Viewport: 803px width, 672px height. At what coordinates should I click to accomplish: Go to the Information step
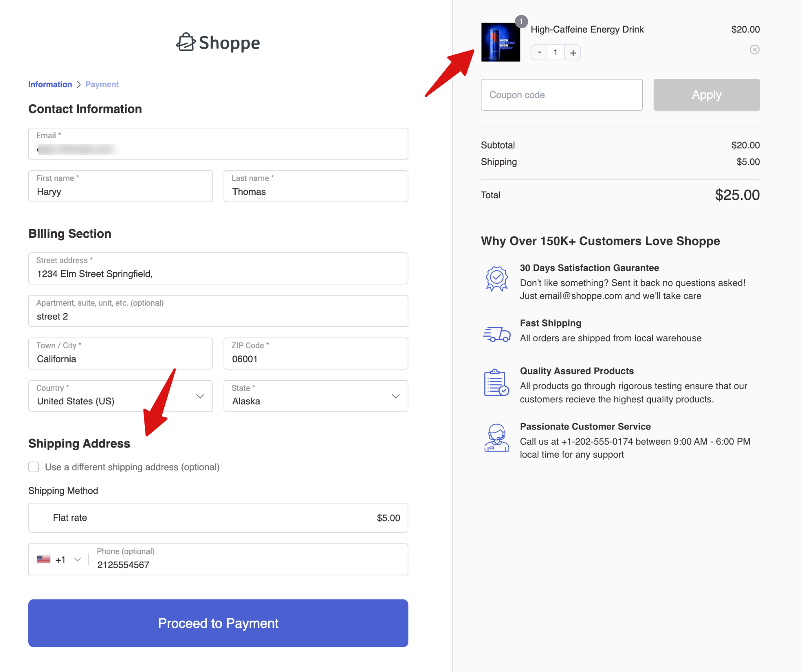pos(50,84)
